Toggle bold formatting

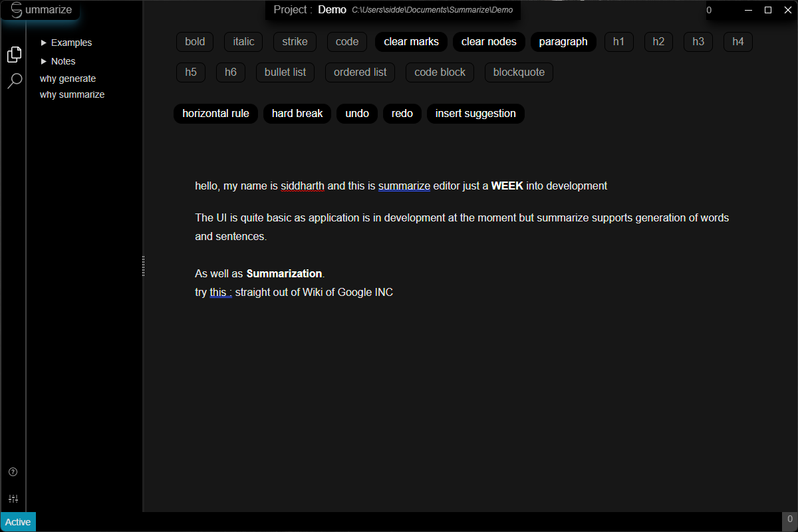pyautogui.click(x=195, y=42)
